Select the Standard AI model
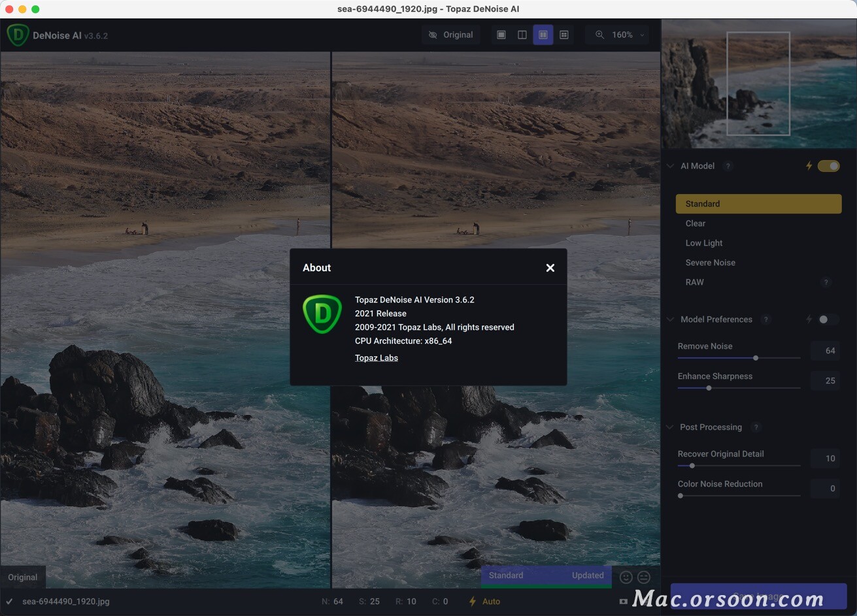Screen dimensions: 857x616 tap(758, 204)
